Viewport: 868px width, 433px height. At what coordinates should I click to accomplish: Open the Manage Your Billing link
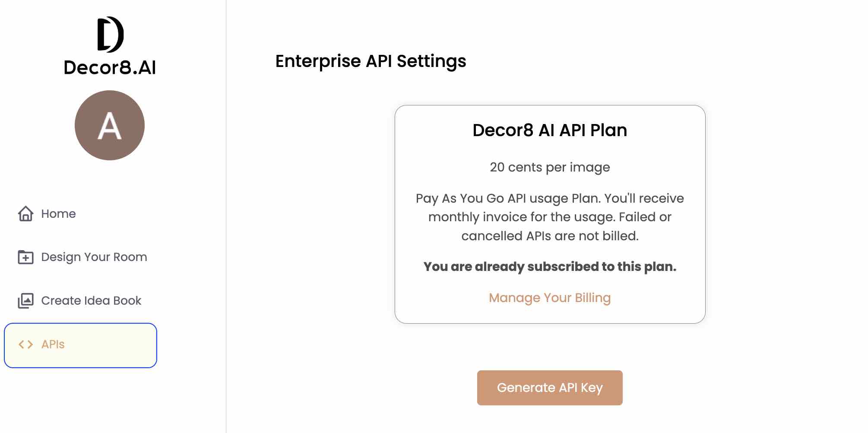[x=550, y=298]
